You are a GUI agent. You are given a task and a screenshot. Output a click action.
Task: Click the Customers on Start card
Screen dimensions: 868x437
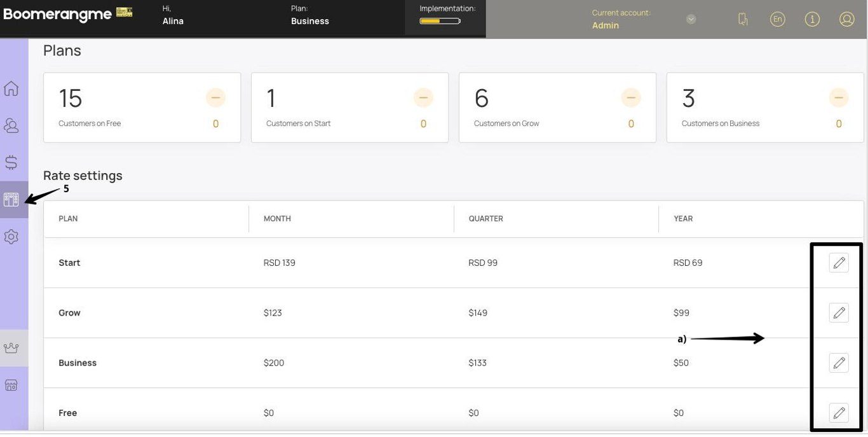349,107
